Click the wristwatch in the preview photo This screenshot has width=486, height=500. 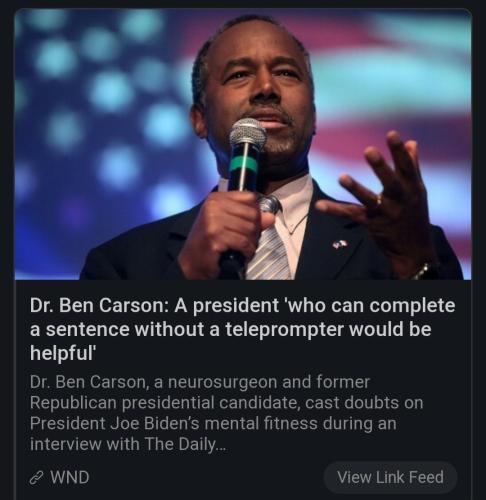(x=422, y=271)
